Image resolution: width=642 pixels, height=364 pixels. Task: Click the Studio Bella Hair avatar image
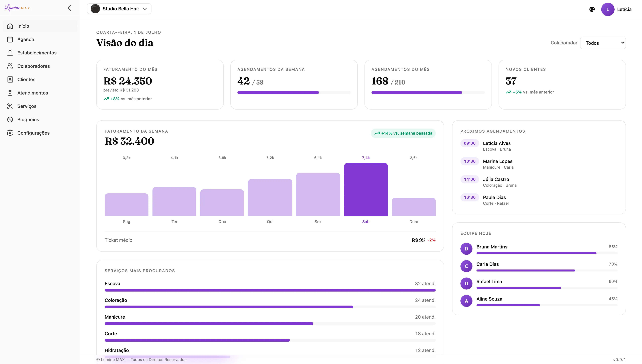[95, 9]
